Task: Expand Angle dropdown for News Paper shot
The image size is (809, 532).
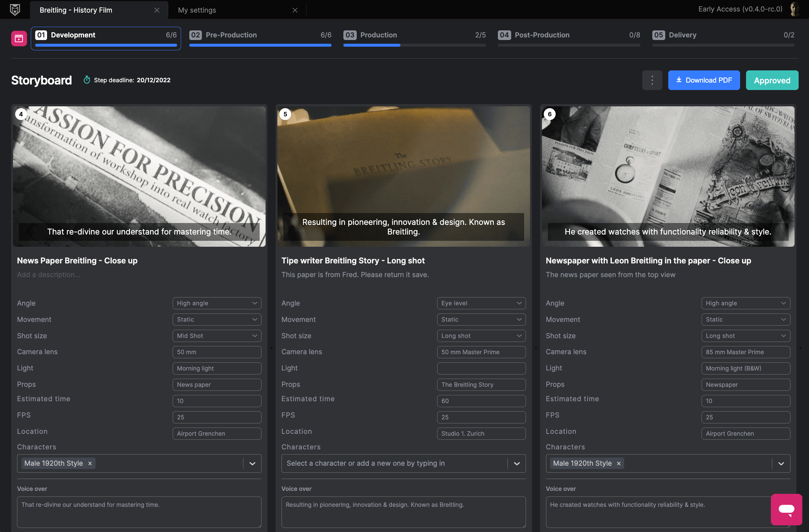Action: 217,303
